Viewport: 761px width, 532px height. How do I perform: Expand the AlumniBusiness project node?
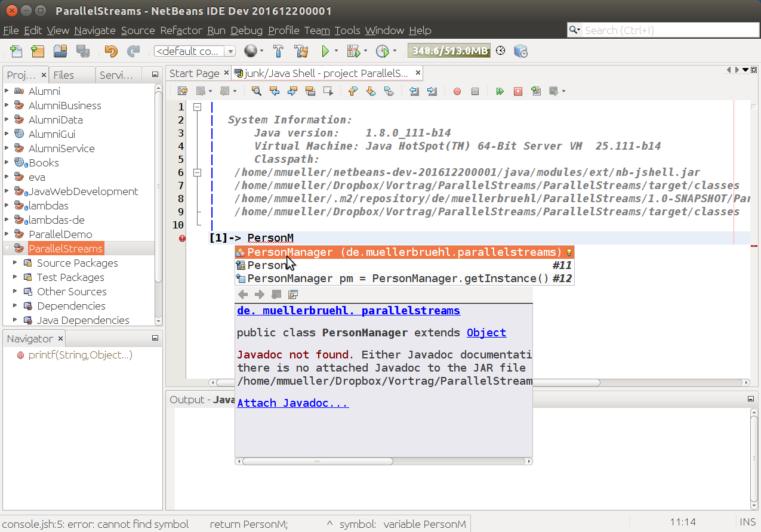coord(7,106)
